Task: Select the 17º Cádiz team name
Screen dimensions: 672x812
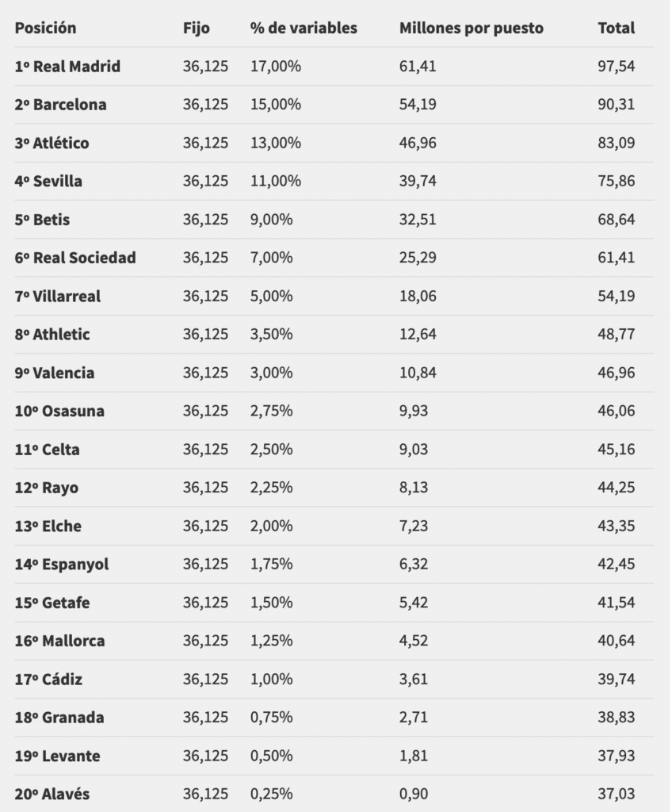Action: [x=48, y=680]
